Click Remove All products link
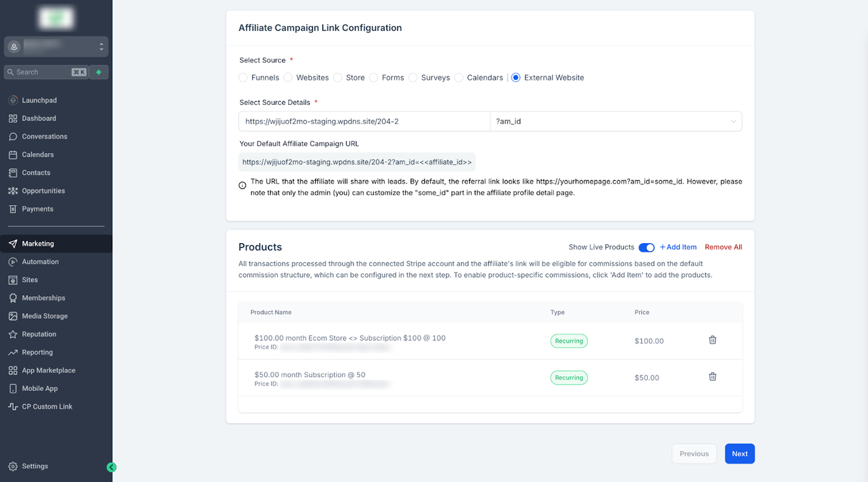The height and width of the screenshot is (482, 868). 724,247
